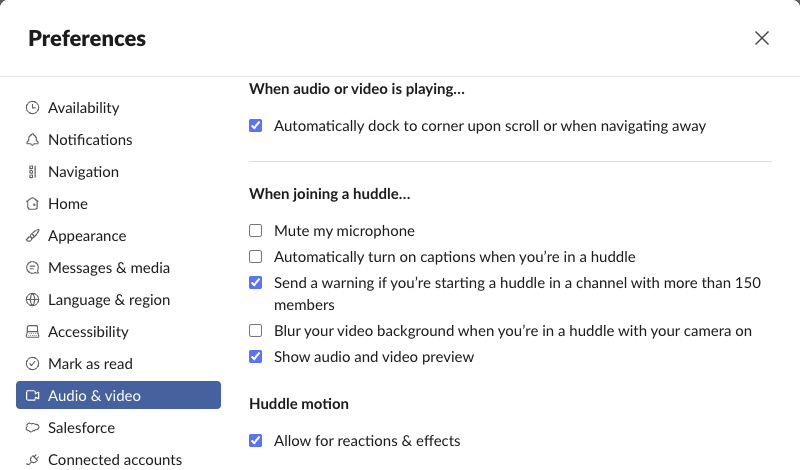Click the 'Automatically turn on captions' label text
Image resolution: width=800 pixels, height=470 pixels.
coord(455,257)
